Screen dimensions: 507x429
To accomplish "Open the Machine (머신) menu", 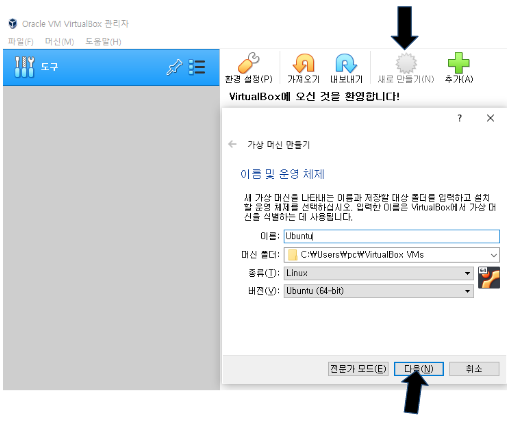I will pos(59,42).
